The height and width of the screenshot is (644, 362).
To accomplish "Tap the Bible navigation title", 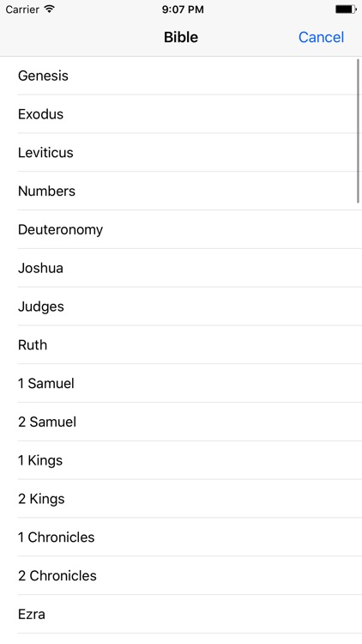I will [181, 37].
